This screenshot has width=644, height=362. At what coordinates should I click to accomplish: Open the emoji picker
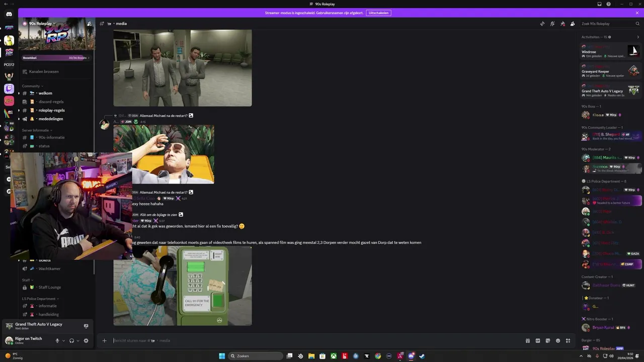pos(558,340)
